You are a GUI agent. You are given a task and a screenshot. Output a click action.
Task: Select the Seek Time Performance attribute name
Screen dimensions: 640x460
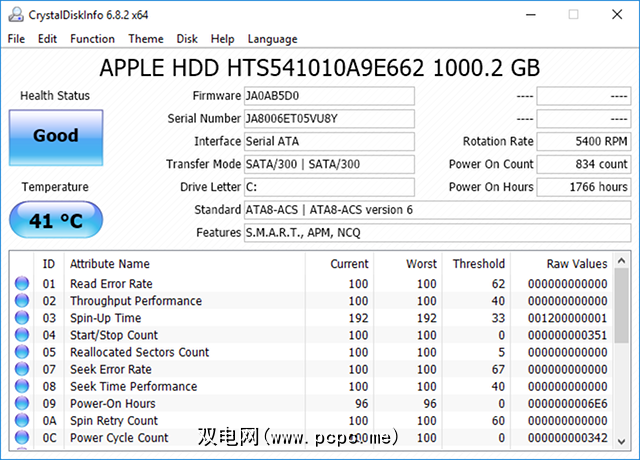(133, 387)
